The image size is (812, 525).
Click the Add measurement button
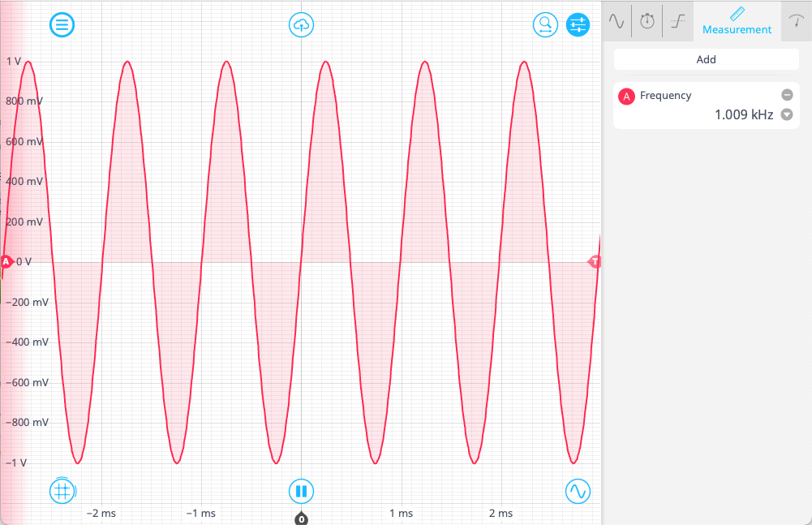(706, 59)
